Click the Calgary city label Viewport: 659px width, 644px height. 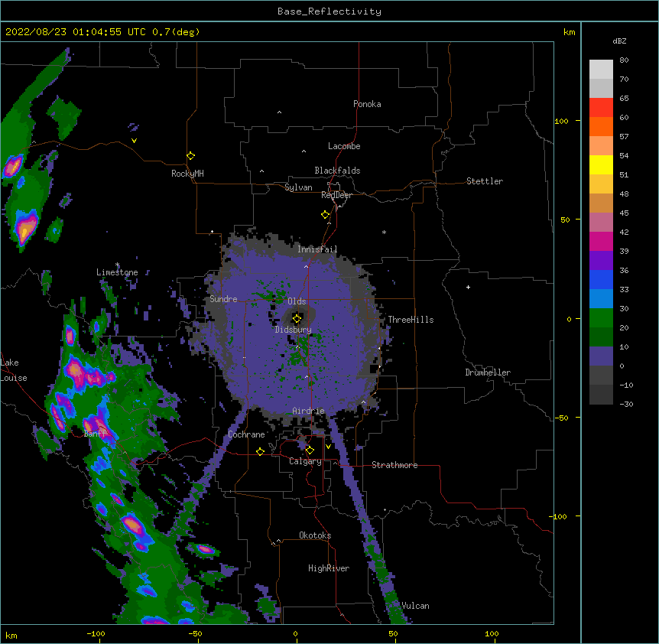pyautogui.click(x=305, y=461)
